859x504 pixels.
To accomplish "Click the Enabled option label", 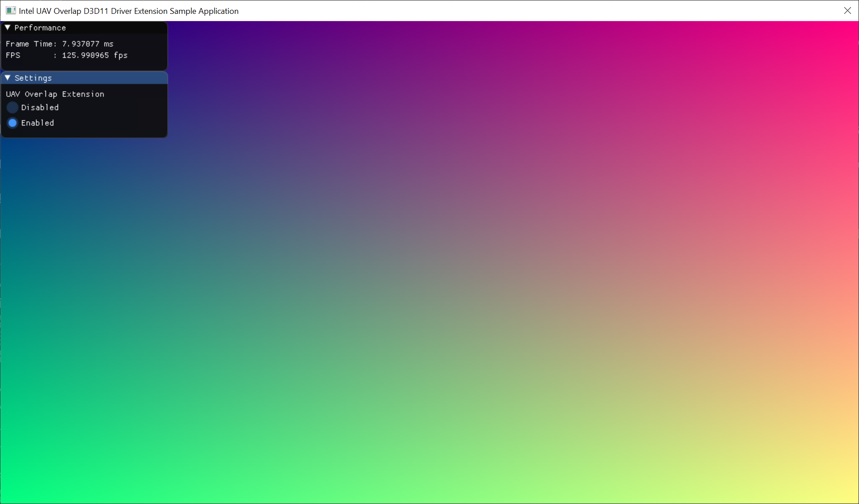I will pos(38,123).
